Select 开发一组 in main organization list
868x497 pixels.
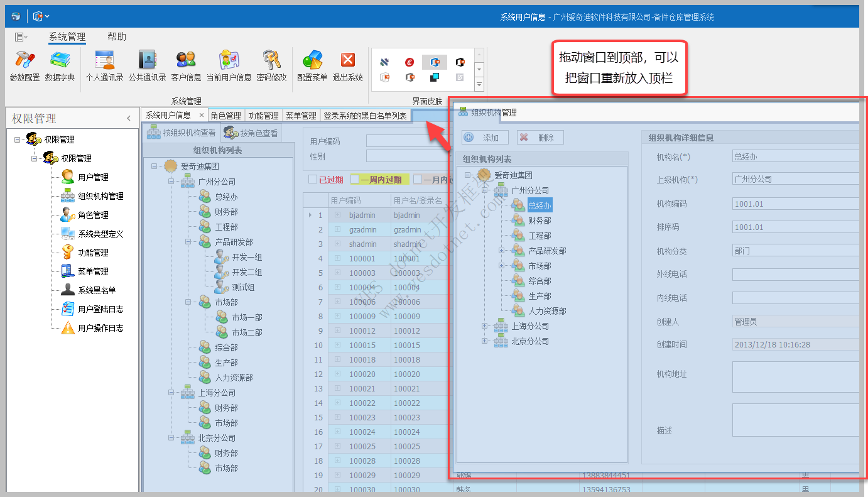(247, 257)
